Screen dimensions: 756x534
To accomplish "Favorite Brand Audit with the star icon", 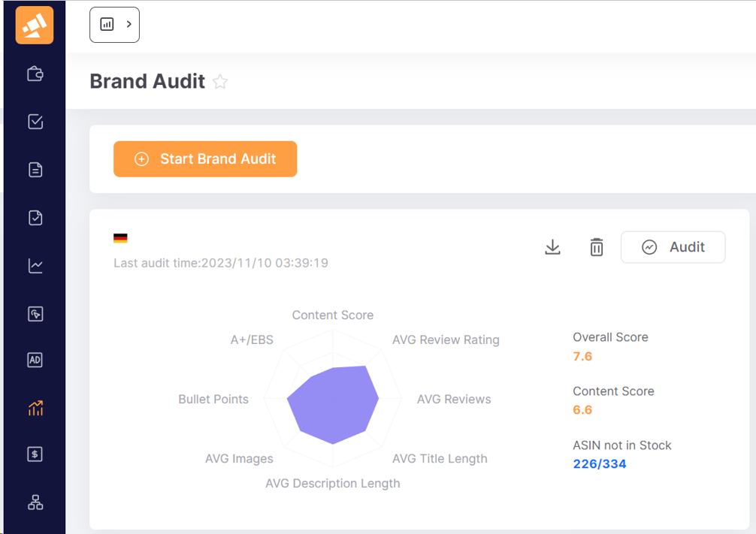I will (x=220, y=82).
